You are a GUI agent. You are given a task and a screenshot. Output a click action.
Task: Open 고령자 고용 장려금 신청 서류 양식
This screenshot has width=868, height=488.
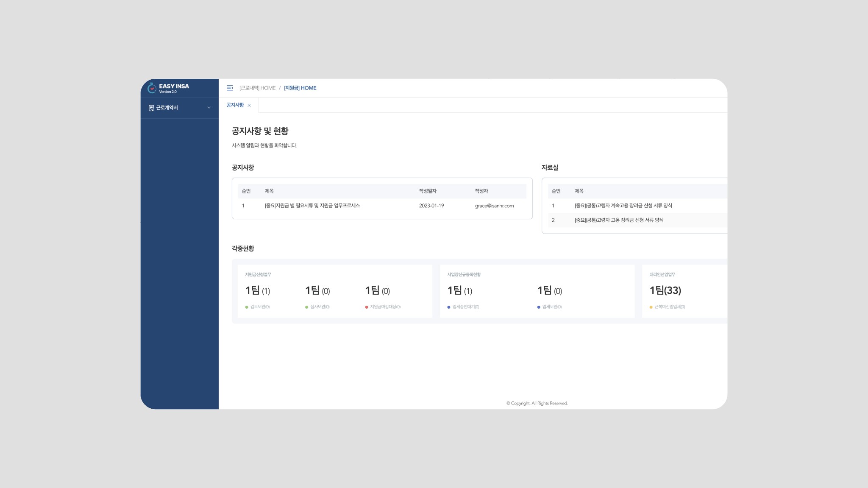click(x=619, y=220)
